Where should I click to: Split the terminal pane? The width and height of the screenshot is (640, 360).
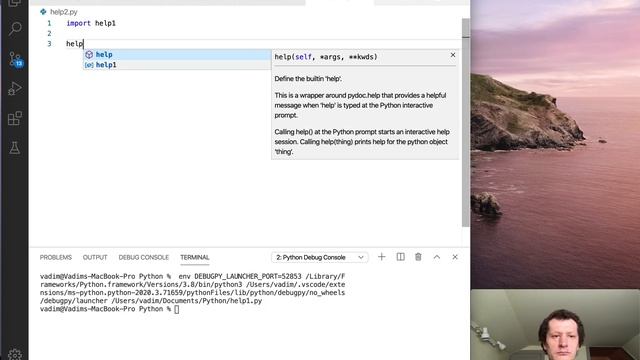400,257
